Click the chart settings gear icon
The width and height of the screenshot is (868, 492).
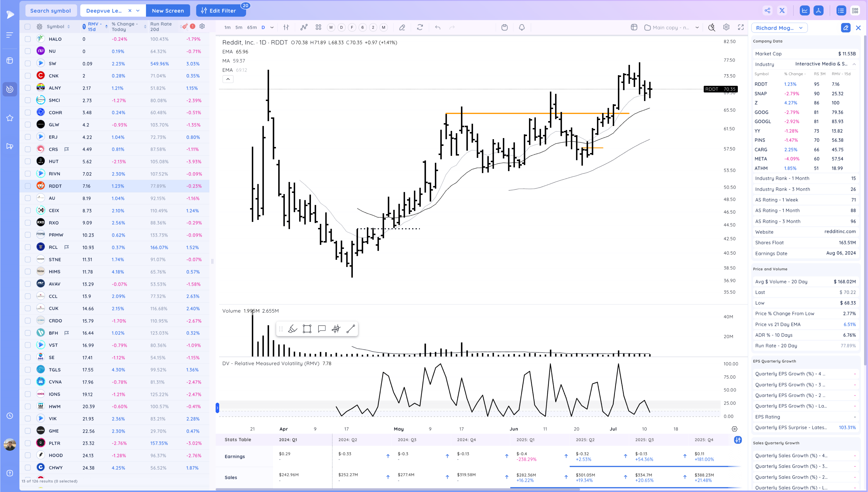[x=726, y=27]
